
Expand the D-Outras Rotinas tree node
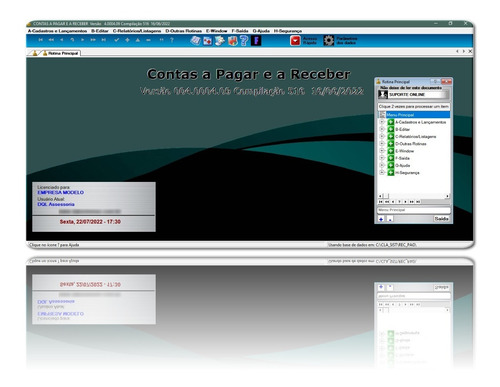[382, 144]
